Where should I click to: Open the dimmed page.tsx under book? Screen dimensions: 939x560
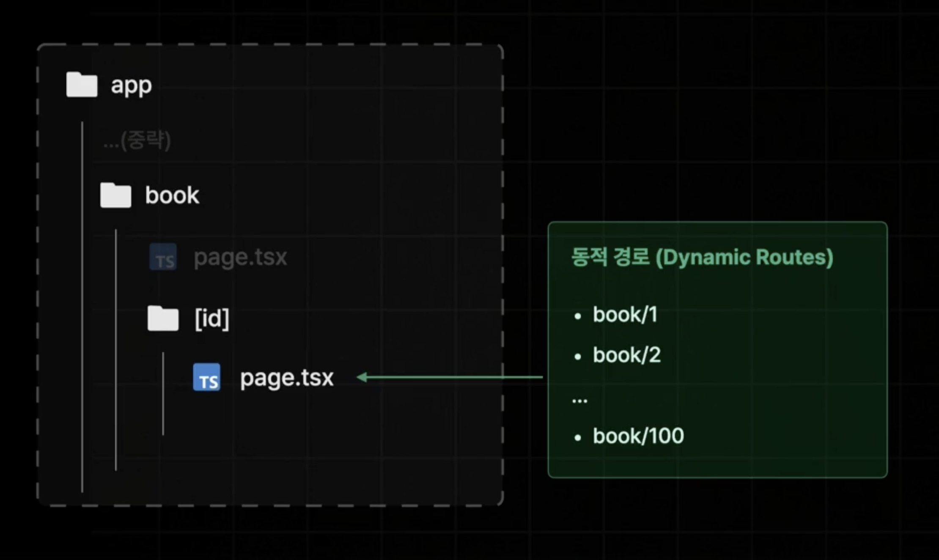(x=240, y=257)
